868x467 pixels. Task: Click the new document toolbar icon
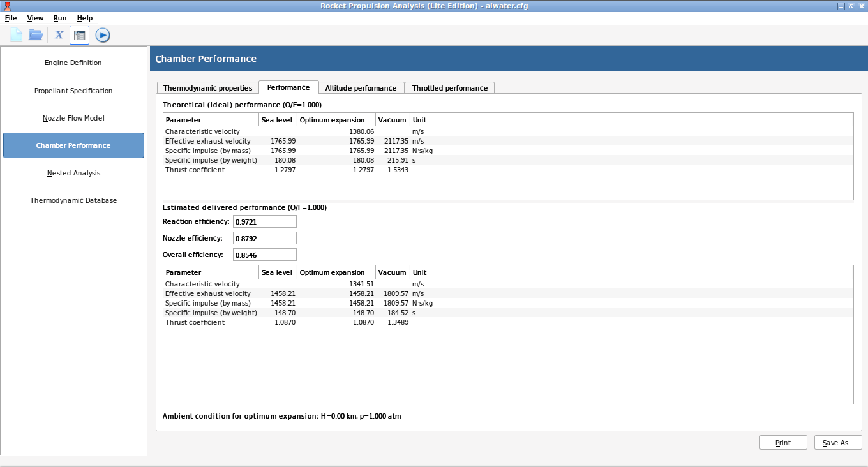point(16,35)
